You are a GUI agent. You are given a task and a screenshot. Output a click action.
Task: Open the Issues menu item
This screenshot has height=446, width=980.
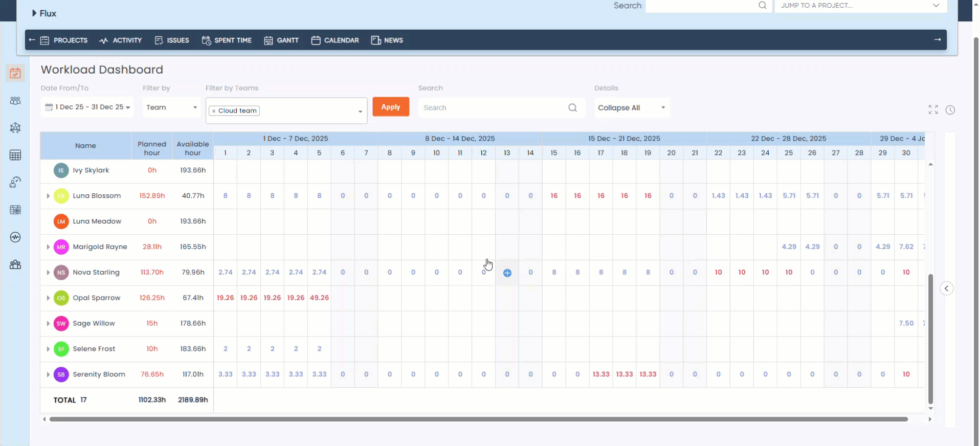(x=172, y=40)
